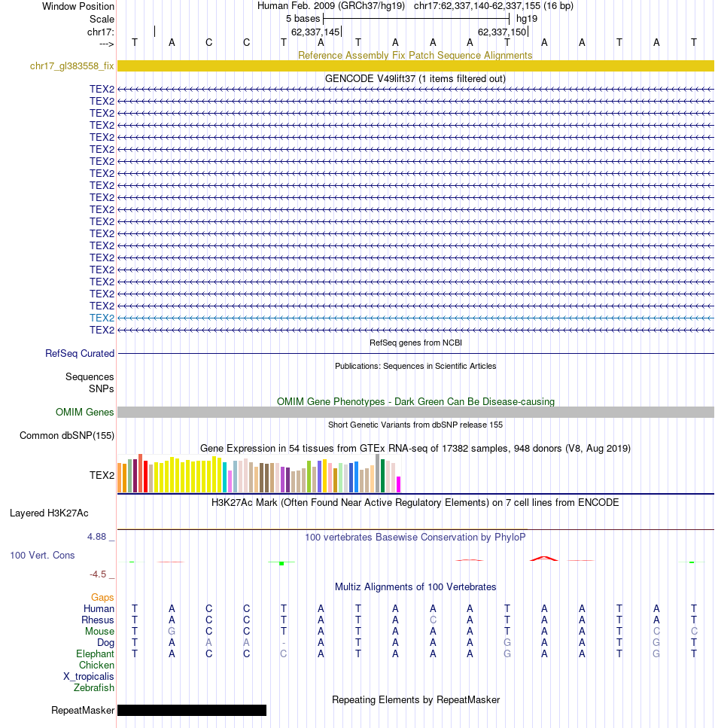Open the H3K27Ac Mark ENCODE track title
715x728 pixels.
click(x=415, y=503)
